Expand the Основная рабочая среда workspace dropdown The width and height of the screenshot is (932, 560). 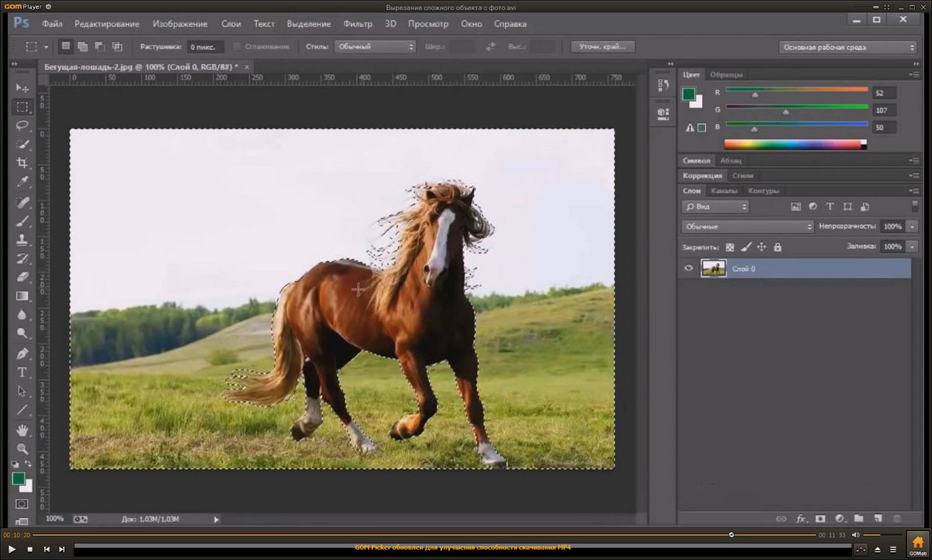848,47
